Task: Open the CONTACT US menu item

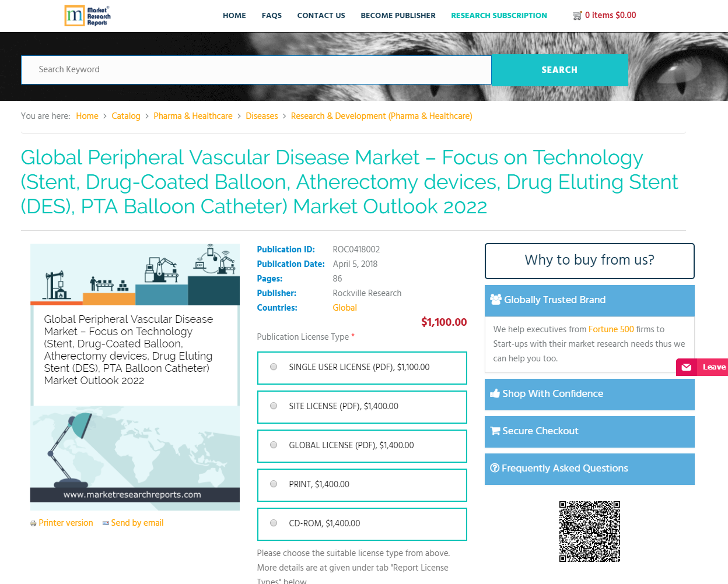Action: click(321, 16)
